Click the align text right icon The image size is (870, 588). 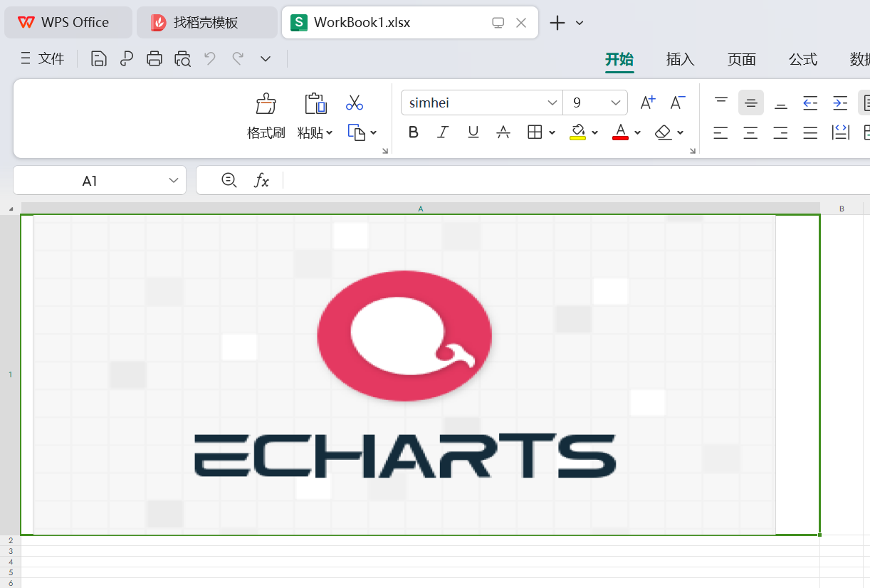[781, 132]
